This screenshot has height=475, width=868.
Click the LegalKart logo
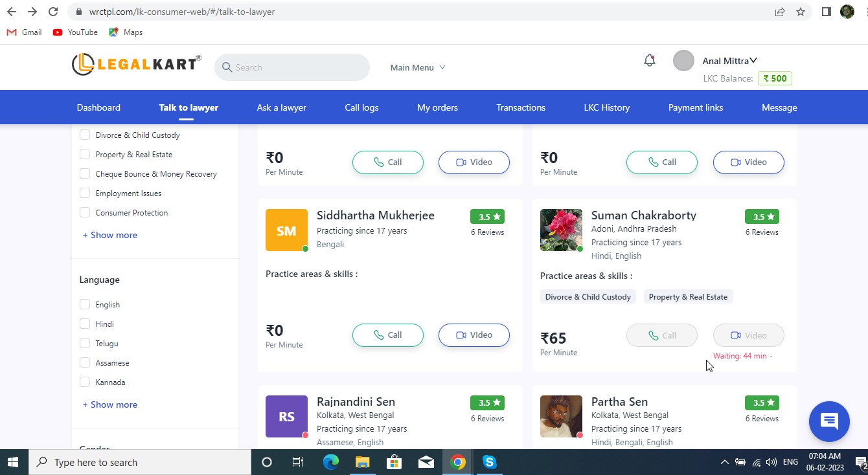tap(137, 64)
